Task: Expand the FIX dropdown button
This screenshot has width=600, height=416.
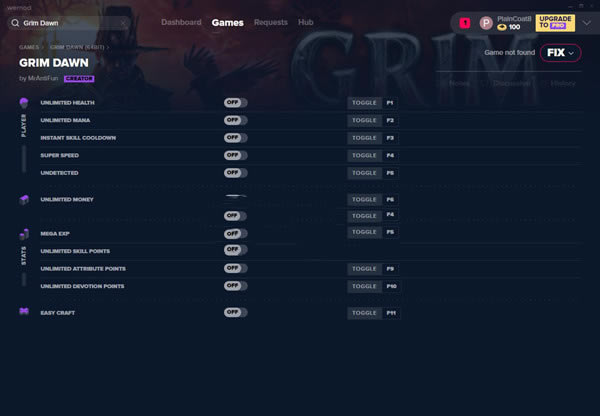Action: pyautogui.click(x=559, y=52)
